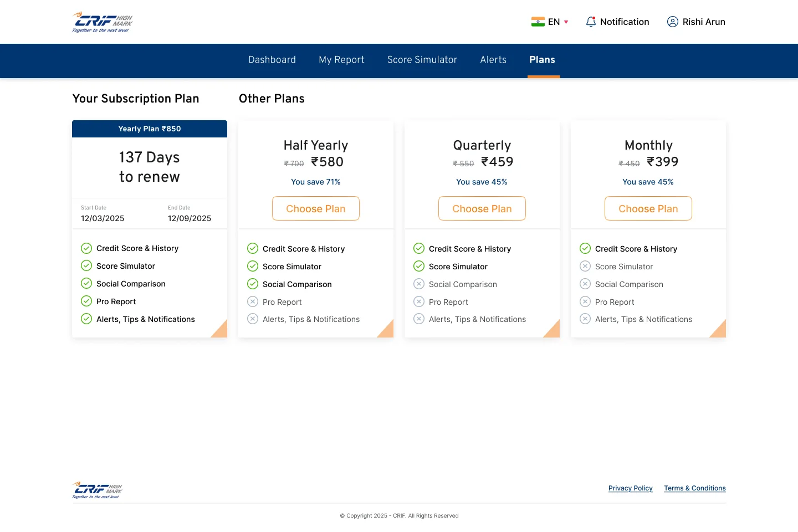
Task: Click Quarterly Social Comparison cross icon
Action: pos(419,284)
